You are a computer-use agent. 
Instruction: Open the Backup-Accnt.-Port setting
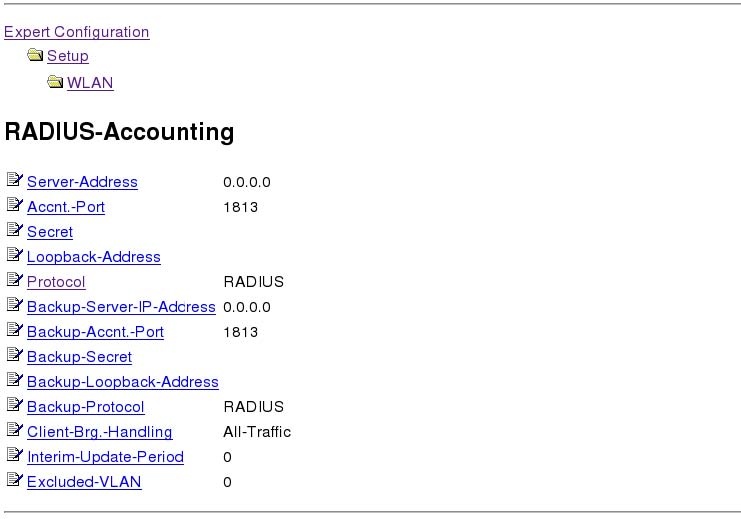click(x=95, y=332)
